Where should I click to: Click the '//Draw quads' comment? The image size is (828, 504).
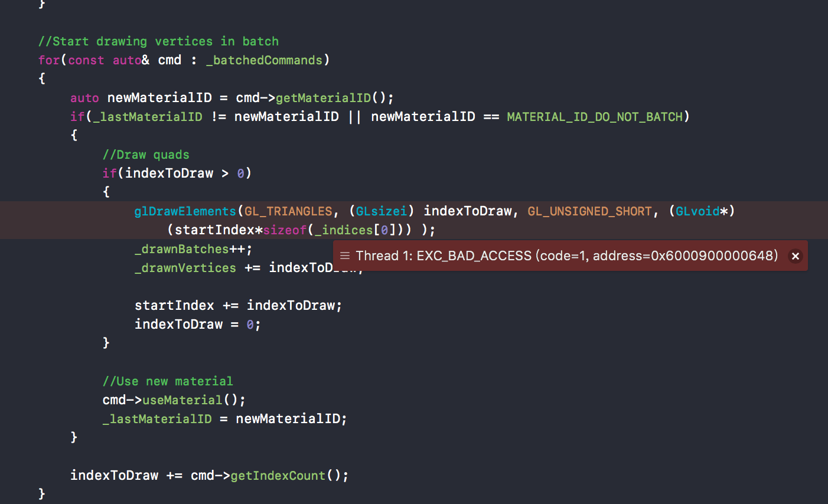146,155
